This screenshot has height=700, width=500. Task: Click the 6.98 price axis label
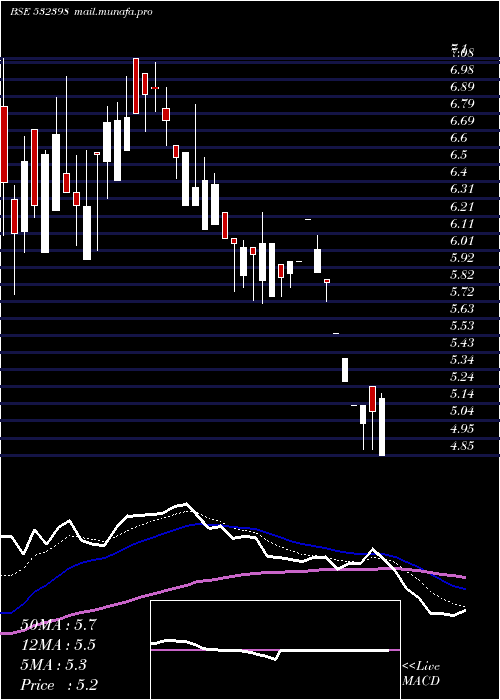pyautogui.click(x=462, y=70)
